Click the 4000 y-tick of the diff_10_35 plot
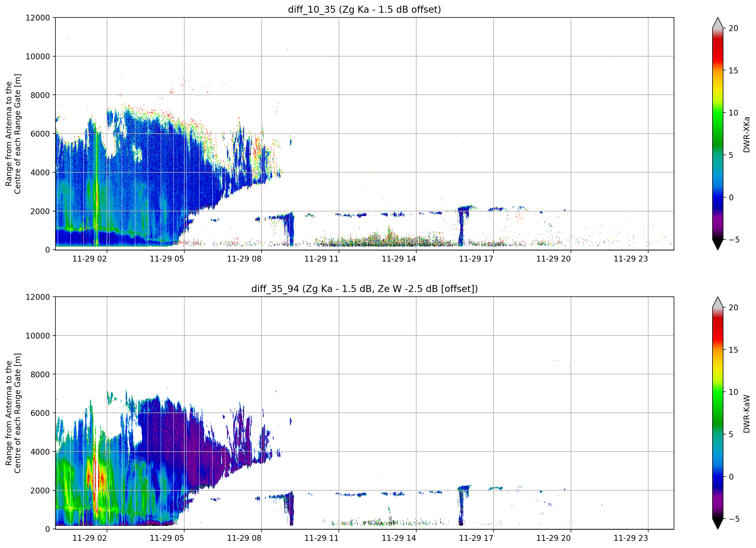The height and width of the screenshot is (548, 756). click(x=40, y=172)
